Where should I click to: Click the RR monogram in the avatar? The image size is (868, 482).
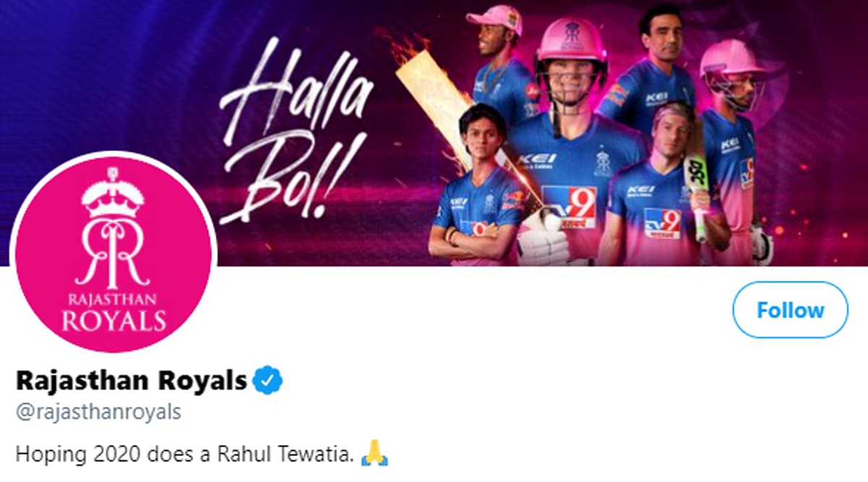(x=114, y=253)
